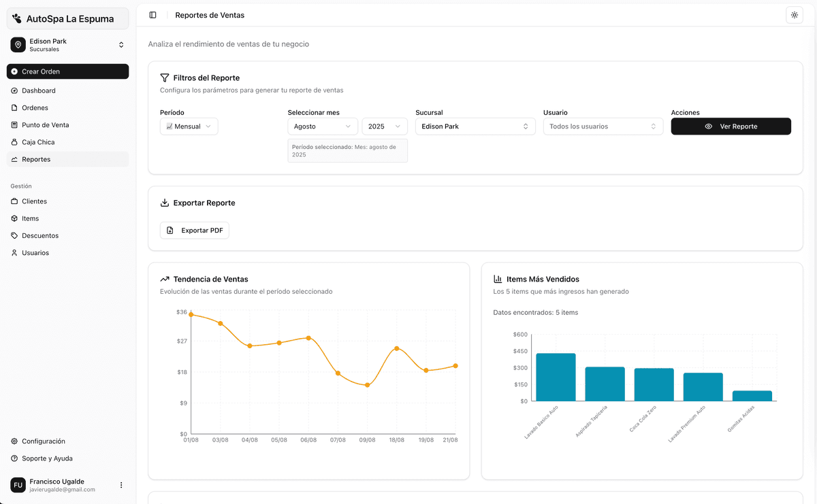Click the Configuración gear icon

14,441
